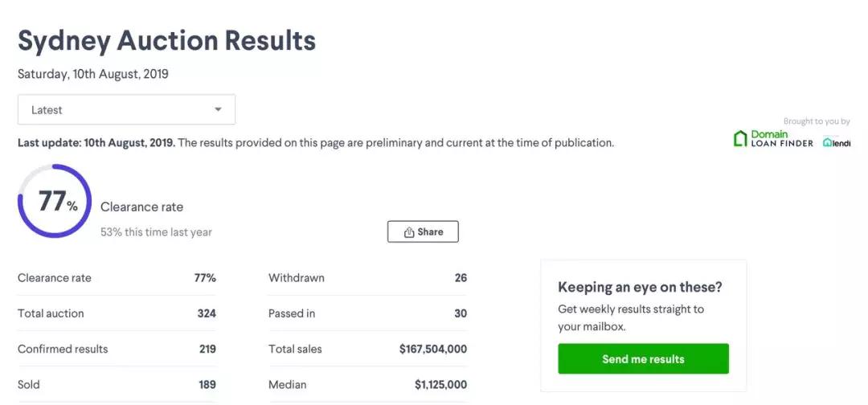Select the Median price $1,125,000
This screenshot has height=405, width=868.
(440, 384)
